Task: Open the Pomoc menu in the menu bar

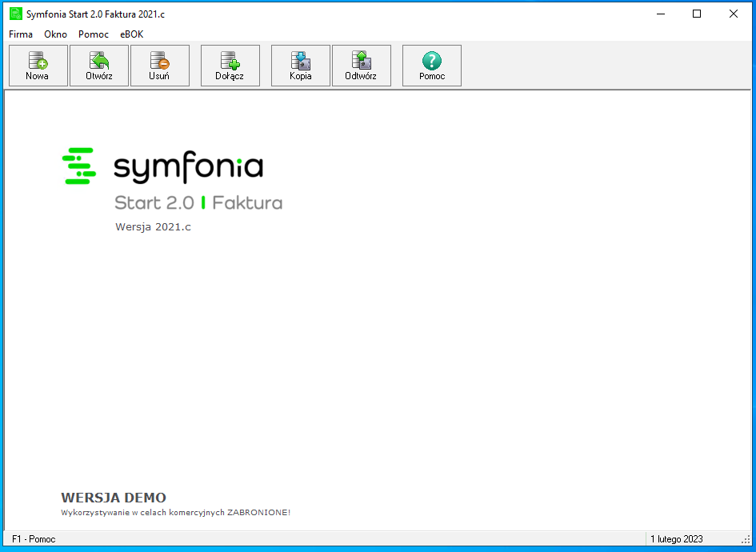Action: pos(94,34)
